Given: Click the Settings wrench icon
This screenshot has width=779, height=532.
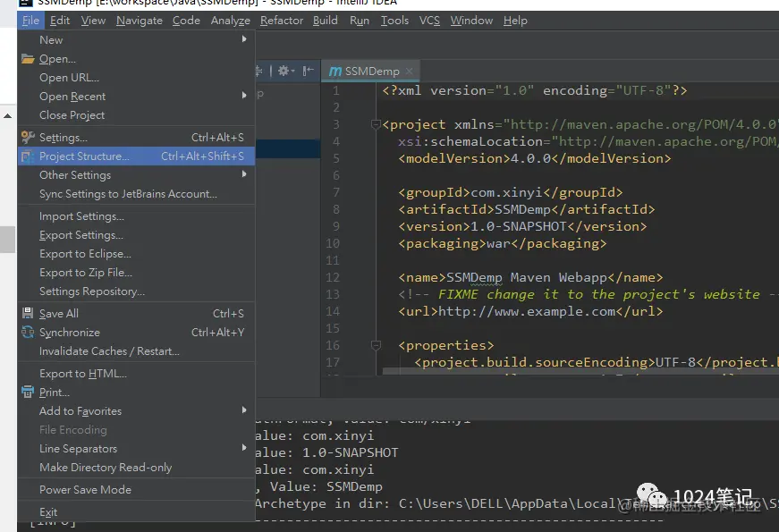Looking at the screenshot, I should coord(28,137).
